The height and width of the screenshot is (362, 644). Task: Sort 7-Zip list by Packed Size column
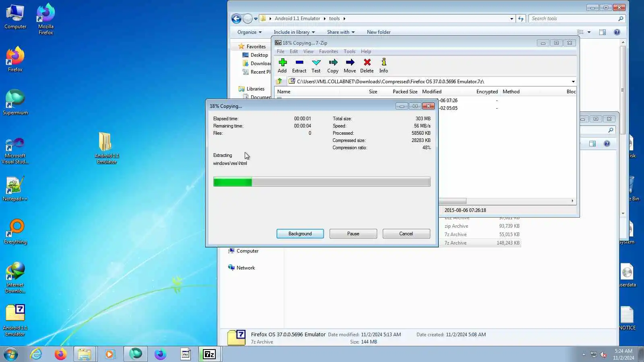405,92
